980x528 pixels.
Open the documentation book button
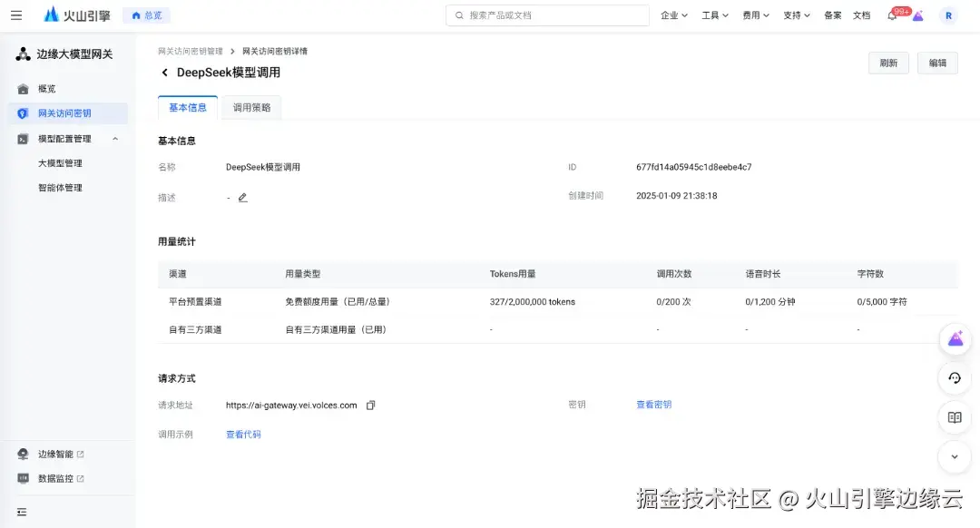click(x=955, y=417)
